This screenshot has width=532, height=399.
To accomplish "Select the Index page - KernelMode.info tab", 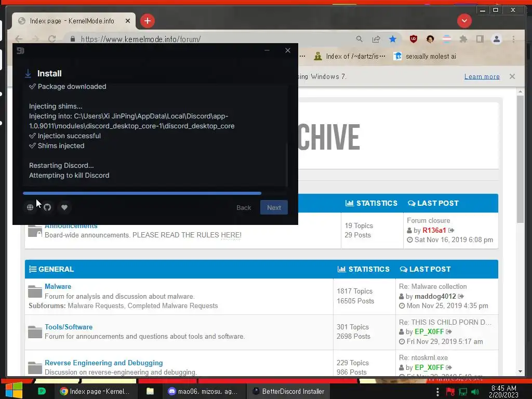I will point(72,21).
